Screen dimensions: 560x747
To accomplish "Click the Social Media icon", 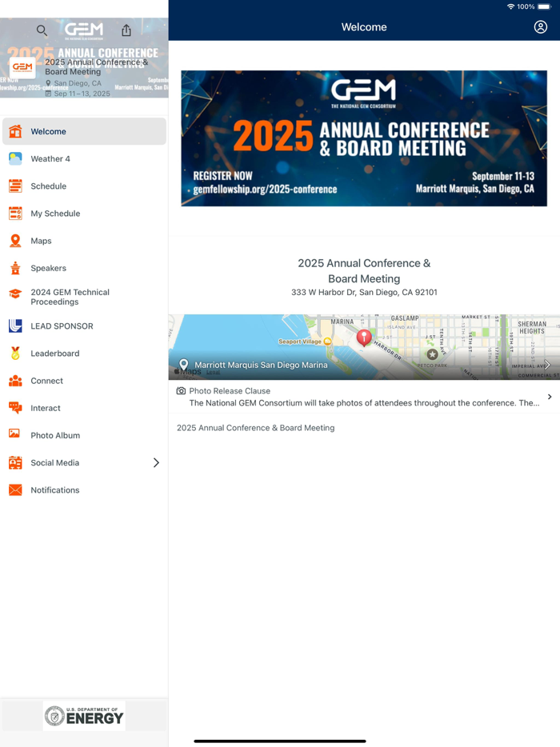I will click(x=15, y=462).
